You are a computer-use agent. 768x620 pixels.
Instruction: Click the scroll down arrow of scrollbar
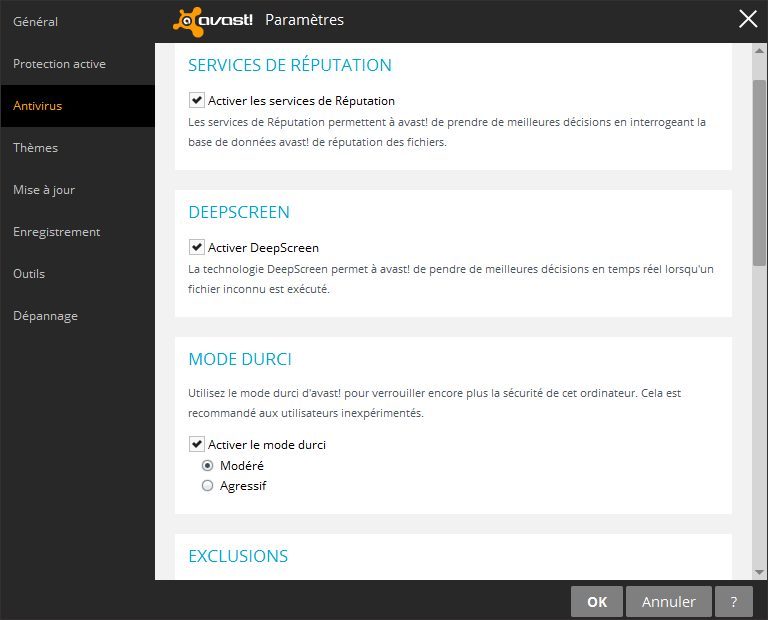pyautogui.click(x=759, y=573)
